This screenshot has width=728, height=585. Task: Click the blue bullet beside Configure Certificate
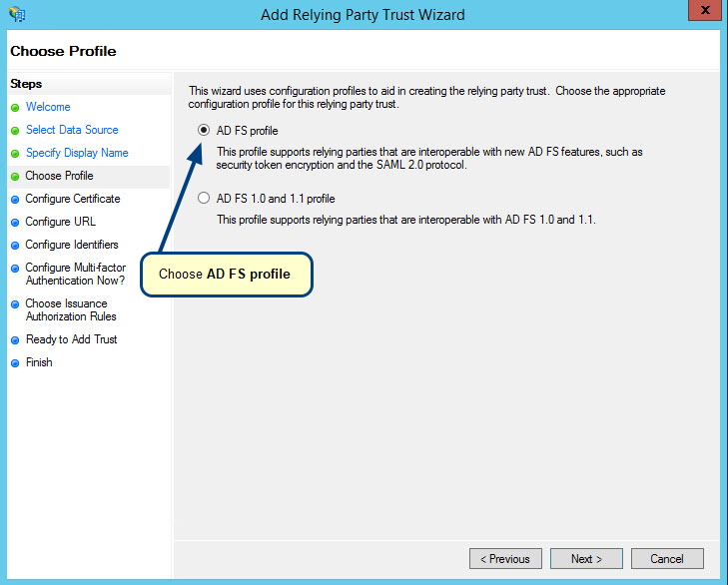coord(15,200)
